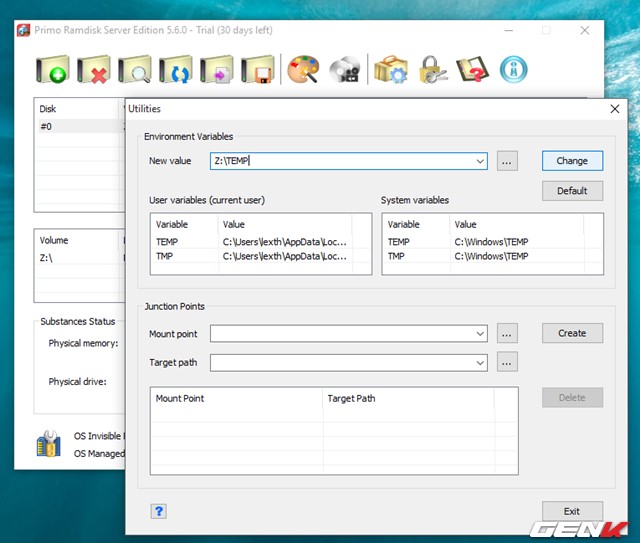Image resolution: width=640 pixels, height=543 pixels.
Task: Browse for Target path with the ... button
Action: click(x=507, y=362)
